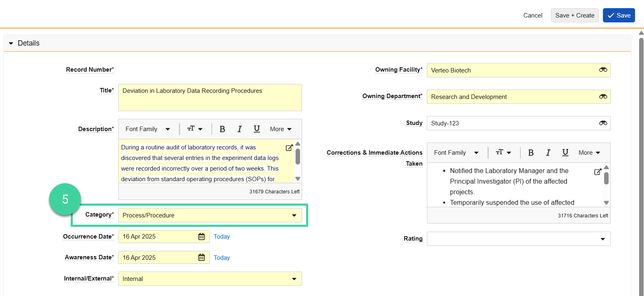Toggle bold in Corrections editor toolbar
Screen dimensions: 644x296
point(531,153)
